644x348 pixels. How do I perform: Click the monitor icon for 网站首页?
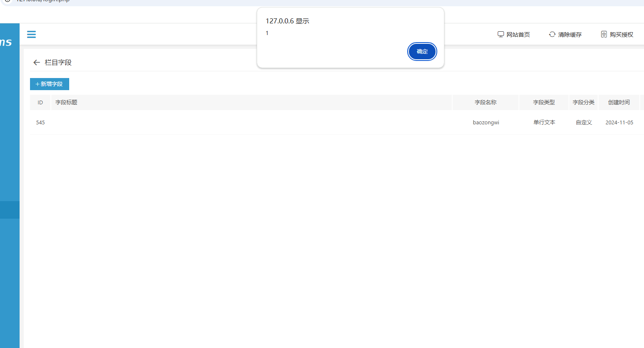[501, 34]
